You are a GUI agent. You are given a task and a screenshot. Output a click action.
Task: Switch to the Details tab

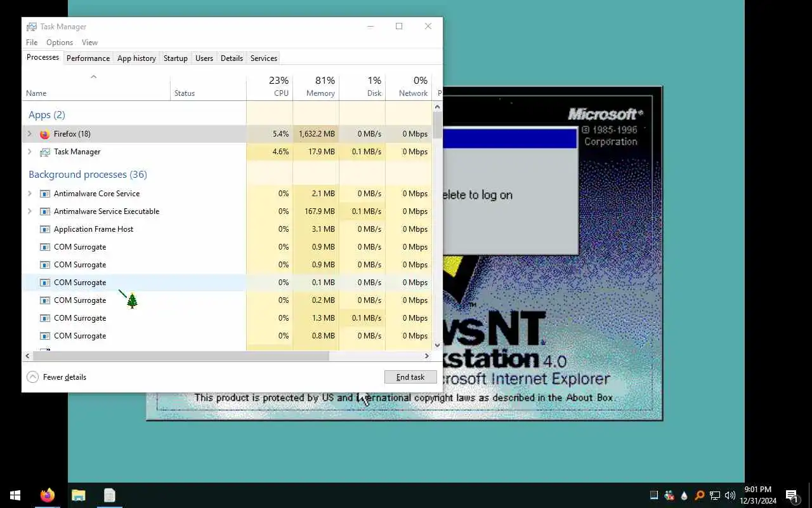pos(232,58)
